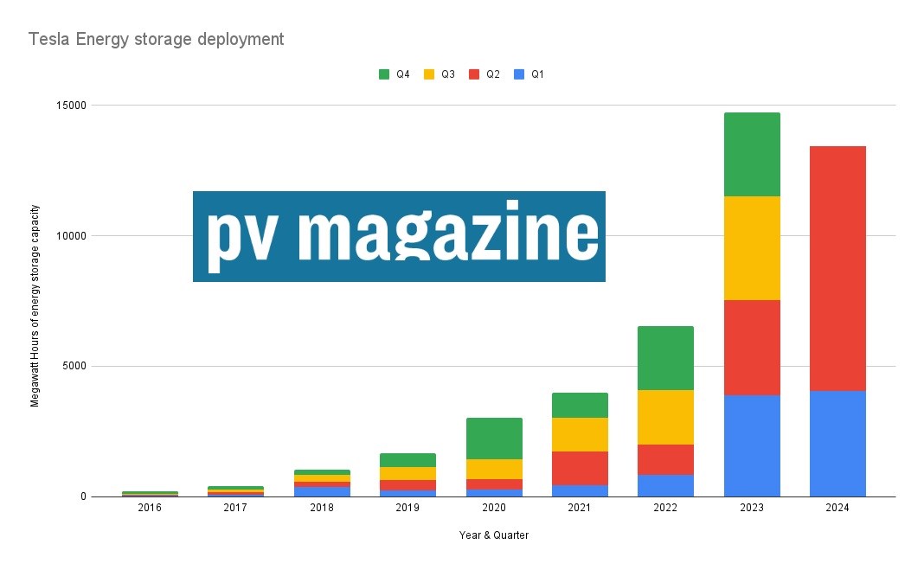Click the vertical "Megawatt Hours of energy storage capacity" label
The width and height of the screenshot is (924, 570).
pos(35,306)
